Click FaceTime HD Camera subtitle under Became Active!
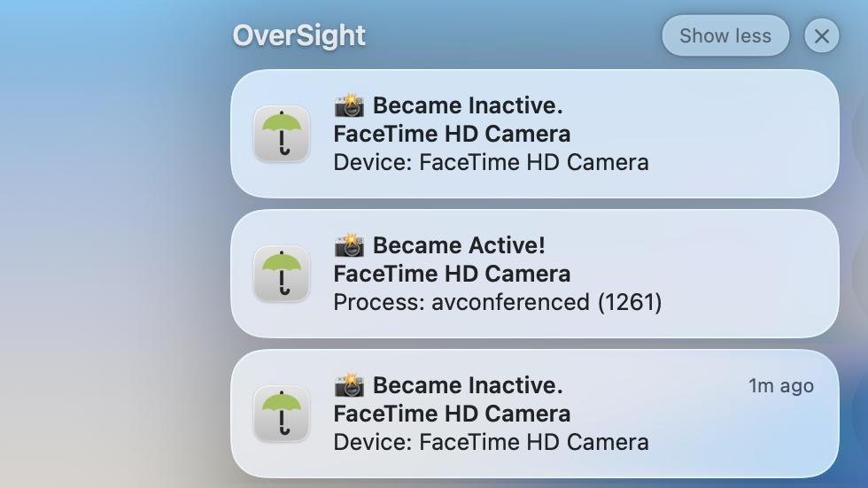Viewport: 868px width, 488px height. (452, 274)
